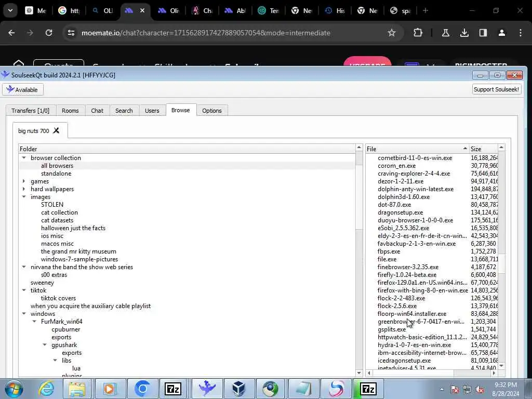Open the browser three-dot menu

click(x=521, y=33)
